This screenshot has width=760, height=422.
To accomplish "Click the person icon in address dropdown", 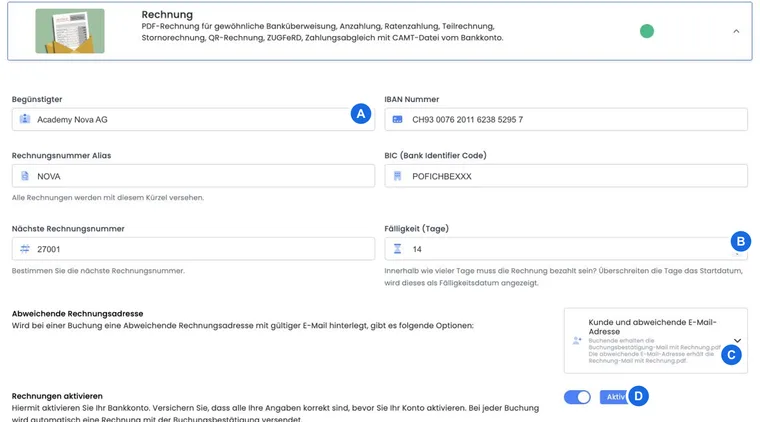I will coord(577,341).
